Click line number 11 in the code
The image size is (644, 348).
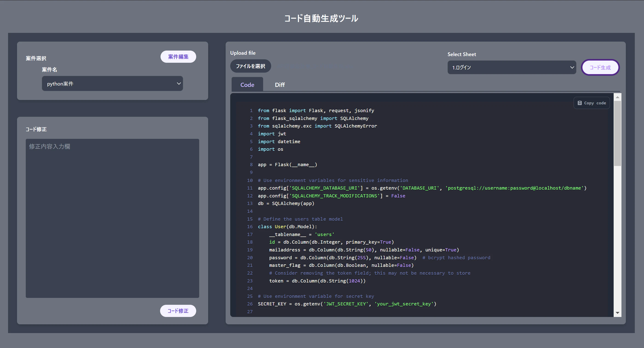tap(250, 188)
